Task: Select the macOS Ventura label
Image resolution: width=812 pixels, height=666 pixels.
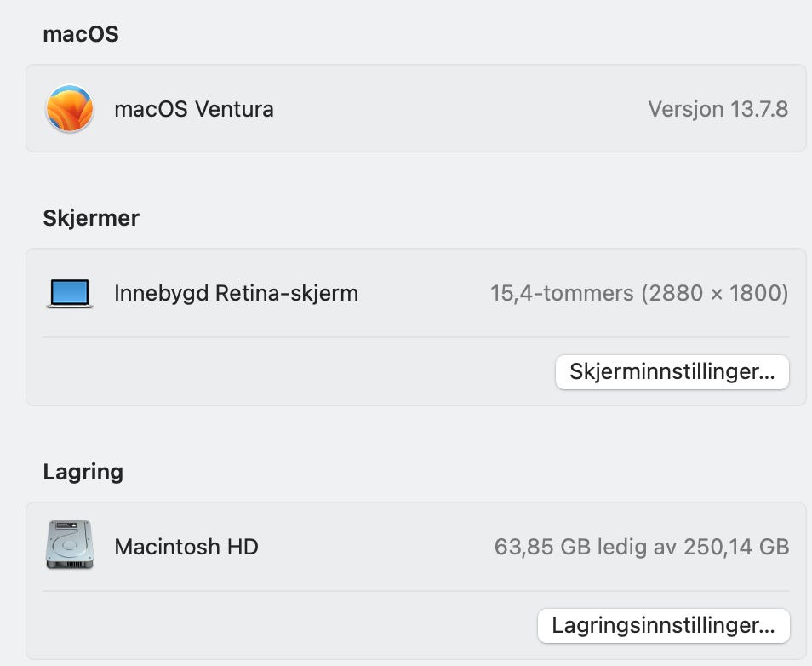Action: tap(194, 109)
